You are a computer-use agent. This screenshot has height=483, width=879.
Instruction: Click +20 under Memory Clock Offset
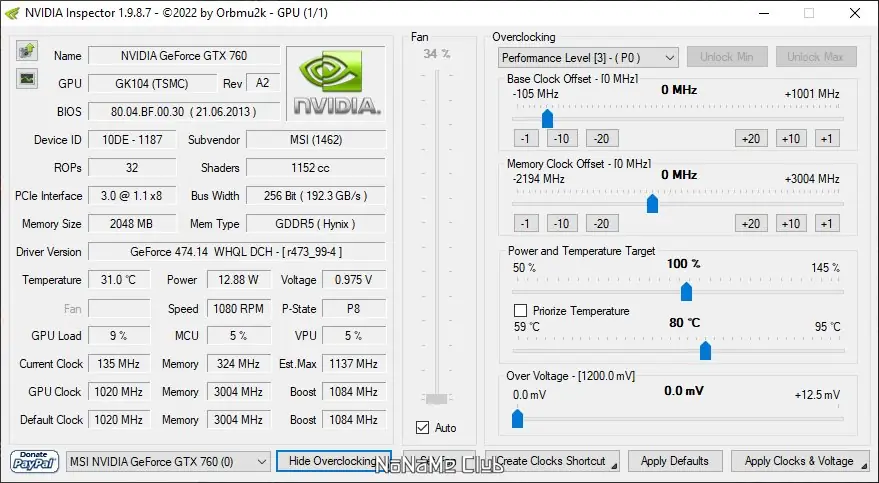click(751, 224)
